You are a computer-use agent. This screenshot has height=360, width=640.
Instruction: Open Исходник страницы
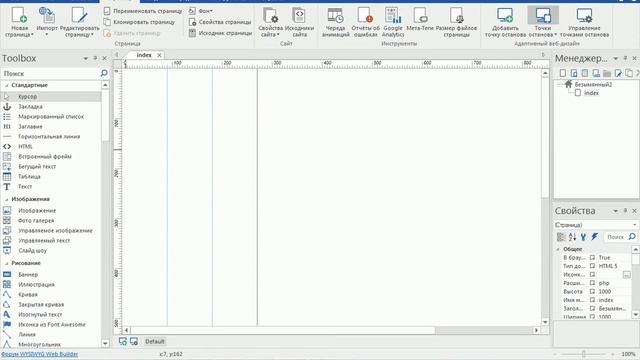coord(220,33)
